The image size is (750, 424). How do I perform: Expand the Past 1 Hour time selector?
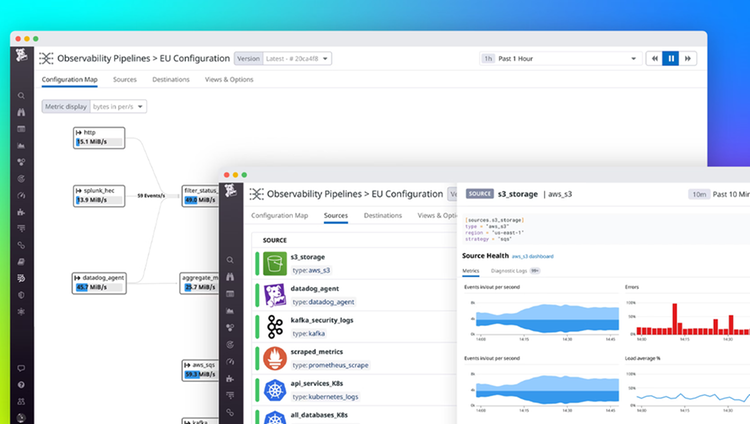click(560, 58)
